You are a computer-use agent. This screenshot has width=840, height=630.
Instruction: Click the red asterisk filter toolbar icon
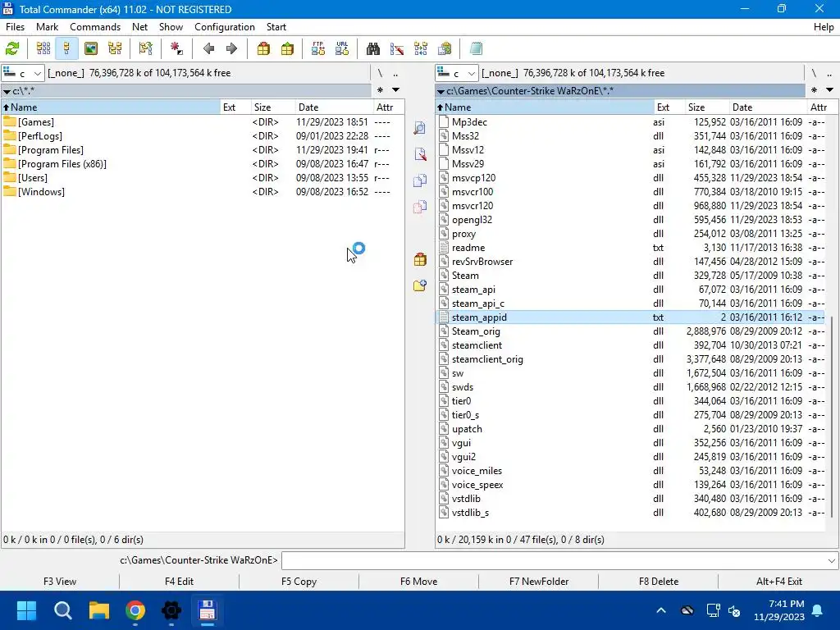tap(176, 48)
